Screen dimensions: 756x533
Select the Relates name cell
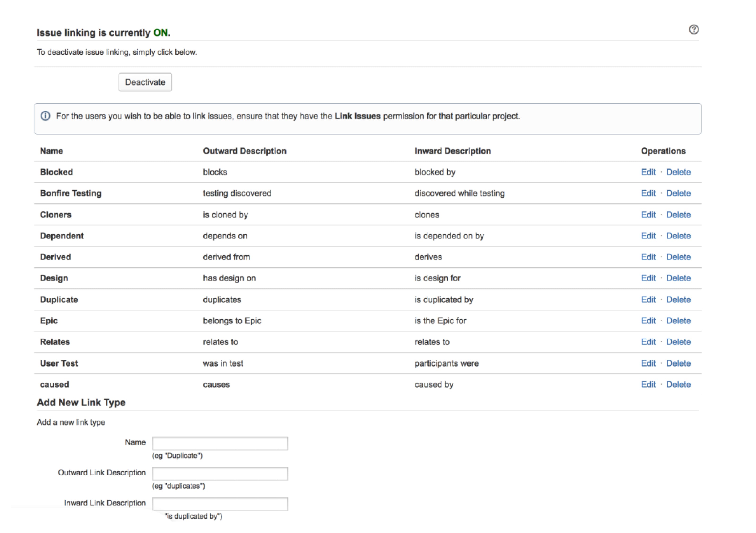coord(55,342)
